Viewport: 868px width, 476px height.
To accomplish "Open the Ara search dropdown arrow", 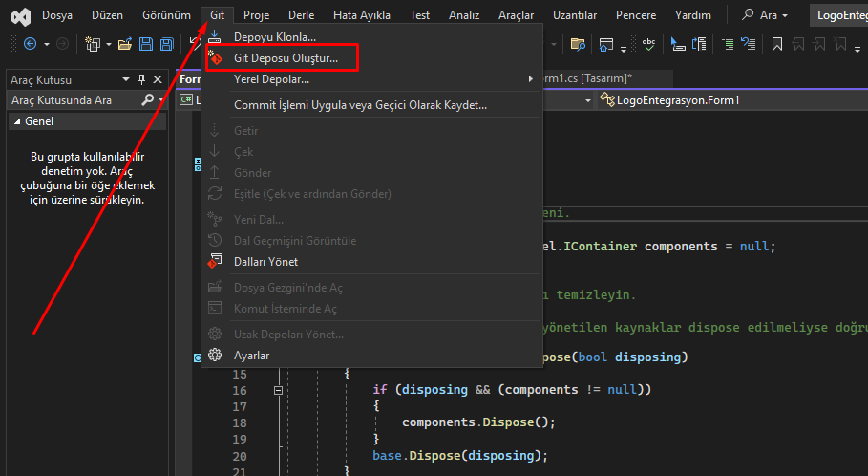I will click(x=785, y=15).
